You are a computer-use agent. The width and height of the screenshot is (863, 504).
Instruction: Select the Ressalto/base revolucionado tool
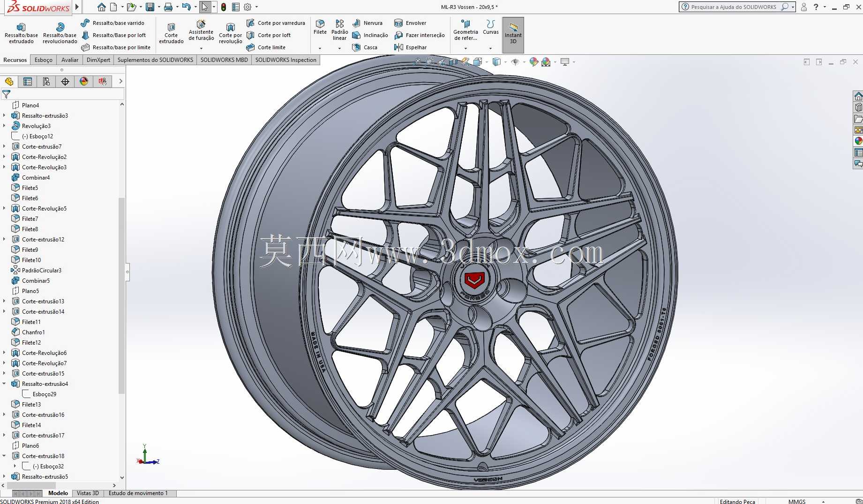point(60,33)
